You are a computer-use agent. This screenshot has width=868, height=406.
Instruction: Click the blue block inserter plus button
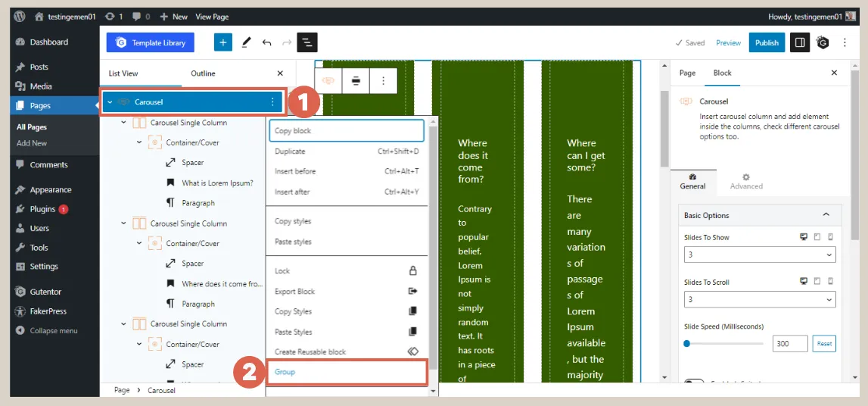coord(222,43)
